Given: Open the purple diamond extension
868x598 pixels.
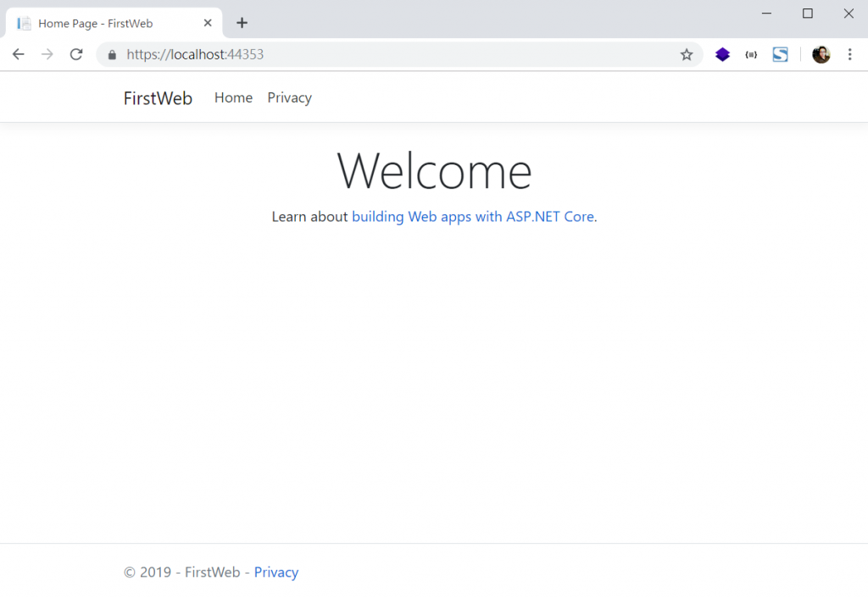Looking at the screenshot, I should (x=722, y=54).
